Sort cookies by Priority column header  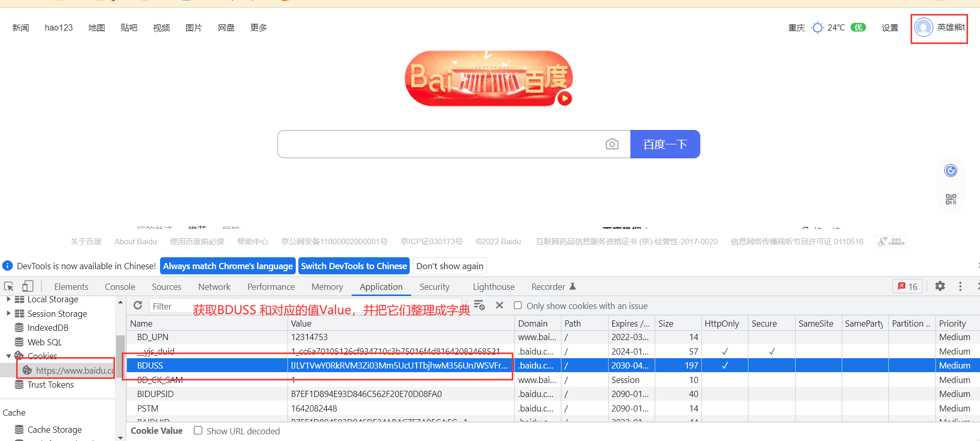[958, 324]
